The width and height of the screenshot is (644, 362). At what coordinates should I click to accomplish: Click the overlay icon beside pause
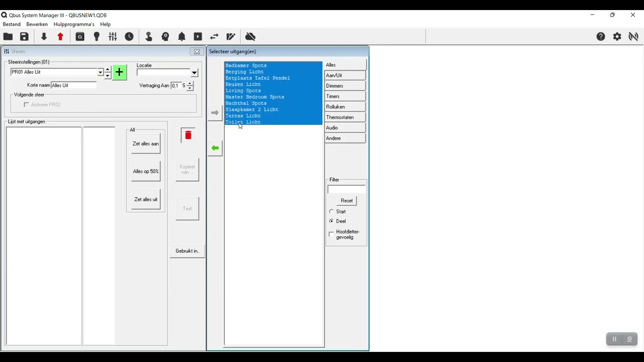click(x=629, y=339)
